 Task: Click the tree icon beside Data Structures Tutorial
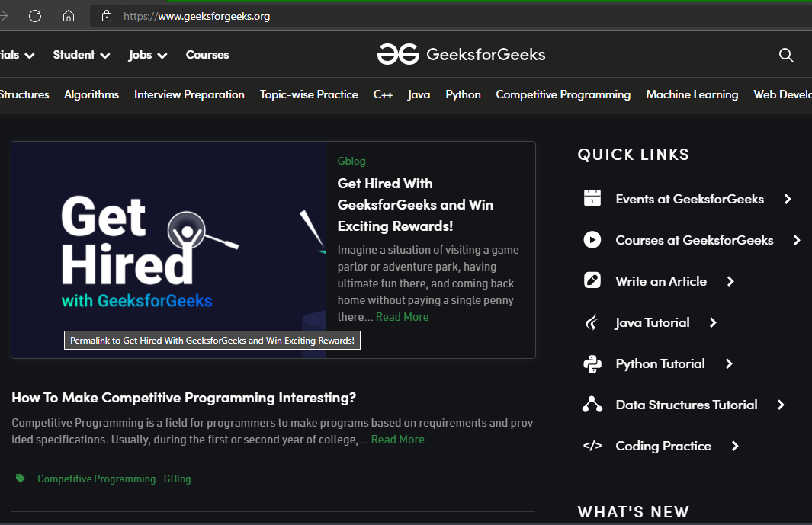pyautogui.click(x=592, y=405)
